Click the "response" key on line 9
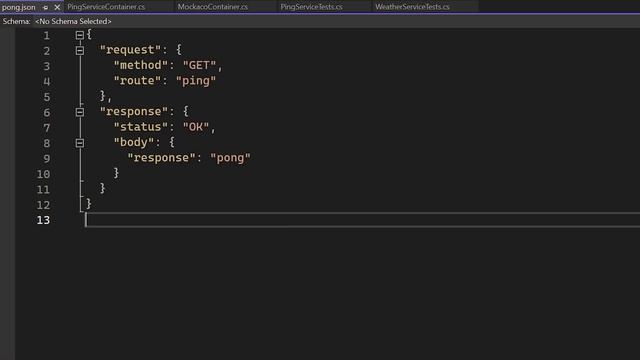The width and height of the screenshot is (640, 360). [162, 158]
